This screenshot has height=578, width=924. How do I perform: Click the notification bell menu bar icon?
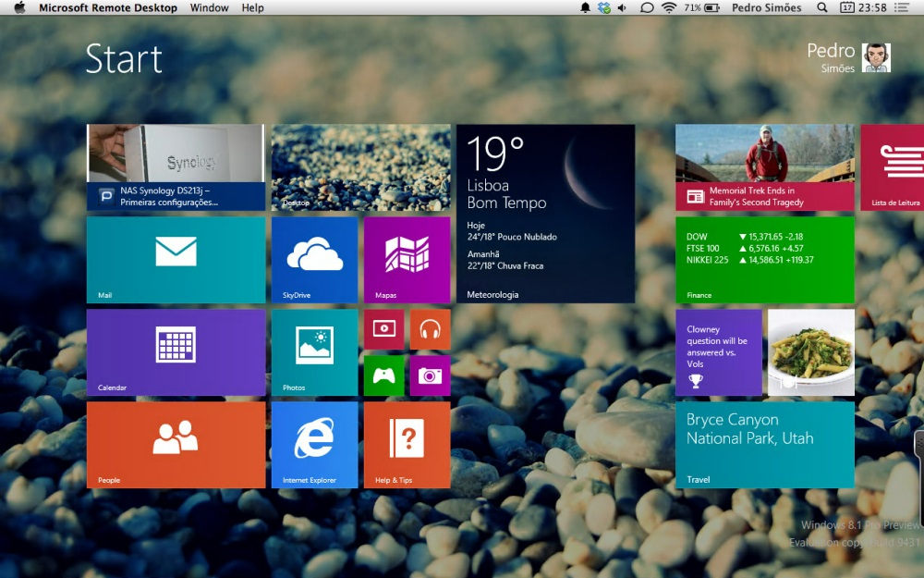pos(585,7)
